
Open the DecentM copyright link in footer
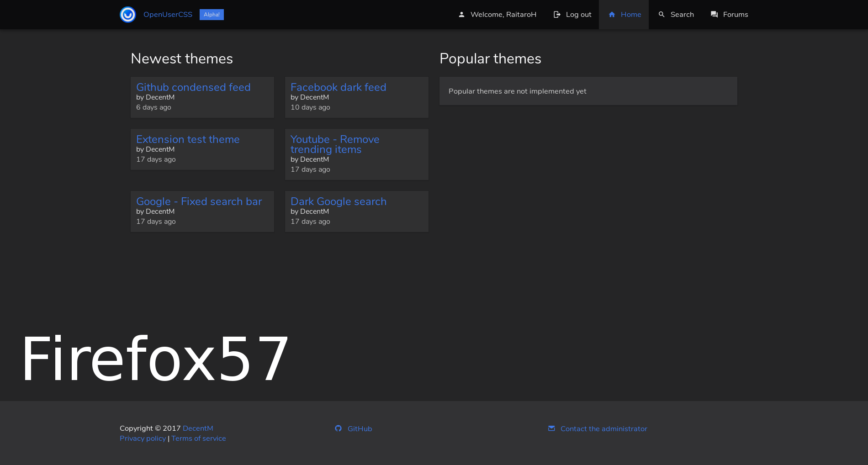(198, 428)
